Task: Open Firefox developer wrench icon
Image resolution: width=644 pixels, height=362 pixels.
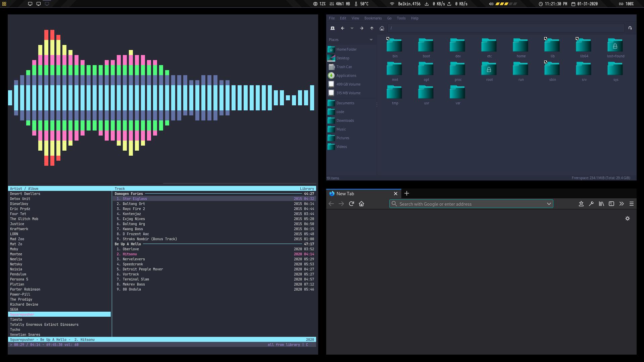Action: (591, 204)
